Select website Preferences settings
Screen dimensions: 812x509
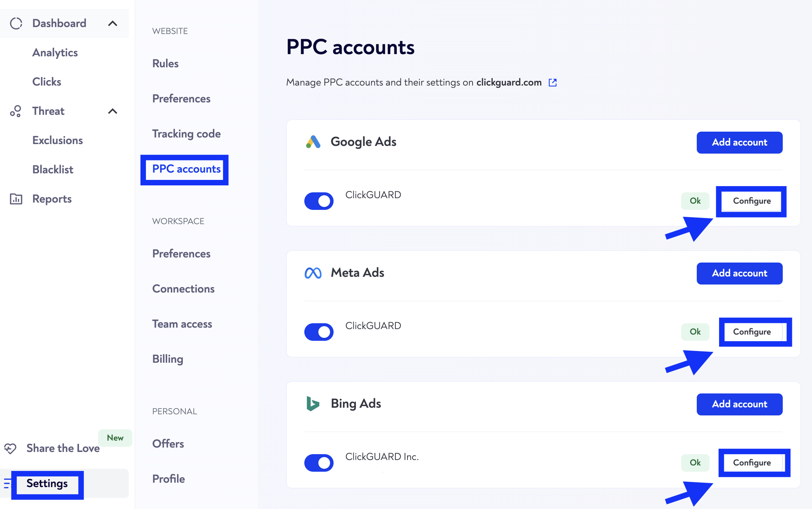pyautogui.click(x=181, y=99)
